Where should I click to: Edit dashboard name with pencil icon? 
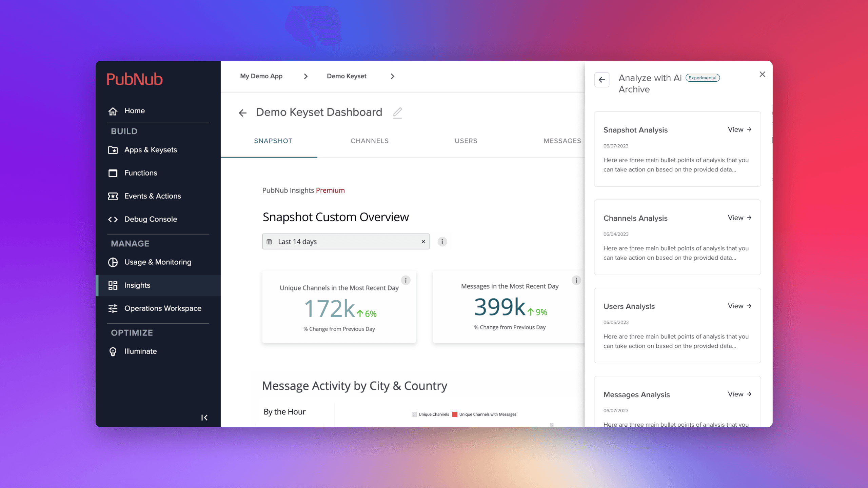click(397, 113)
